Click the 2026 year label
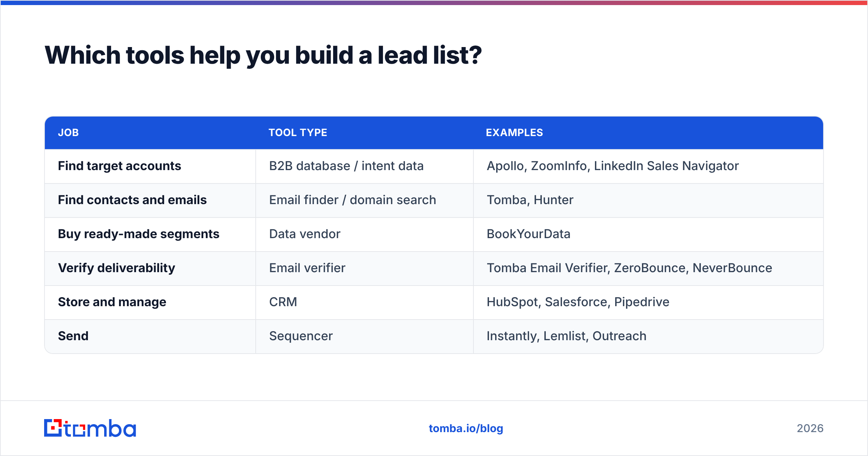 pos(810,428)
